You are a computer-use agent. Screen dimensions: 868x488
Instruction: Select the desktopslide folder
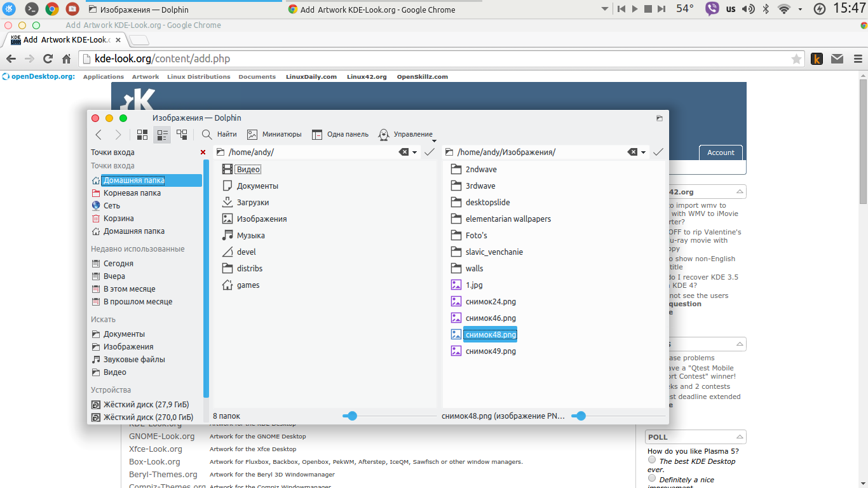pyautogui.click(x=480, y=202)
